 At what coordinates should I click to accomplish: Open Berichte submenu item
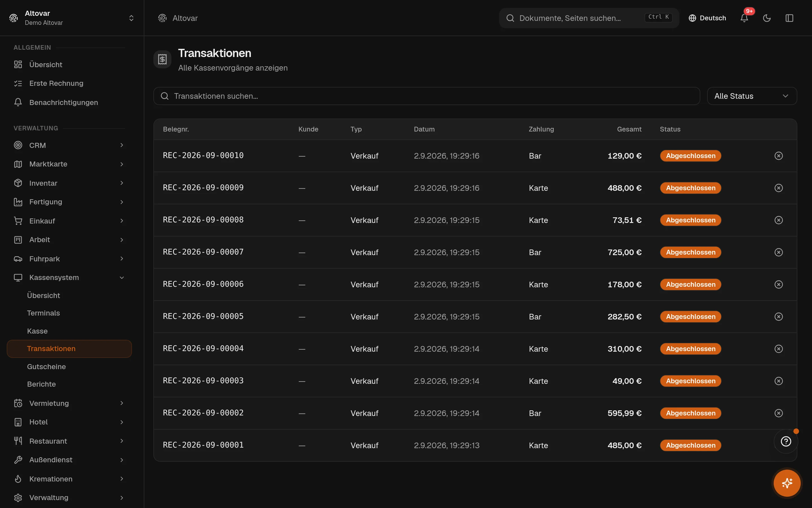pos(69,384)
